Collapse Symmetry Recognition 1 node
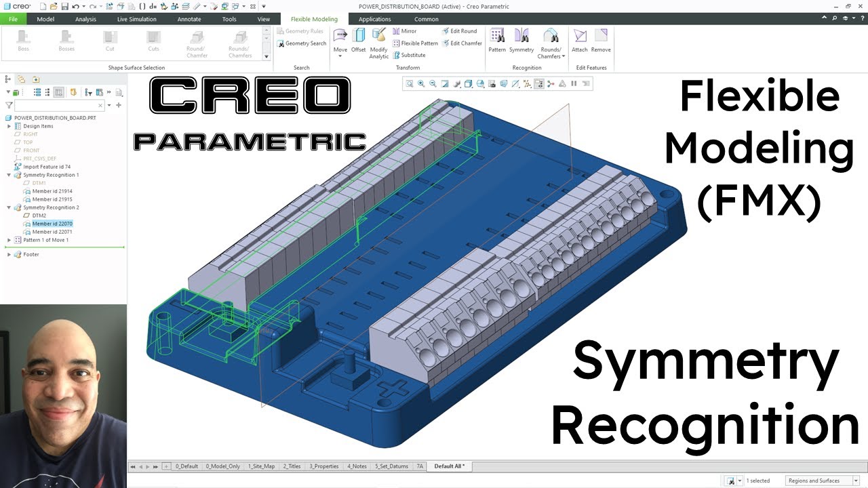Viewport: 868px width, 488px height. (9, 175)
